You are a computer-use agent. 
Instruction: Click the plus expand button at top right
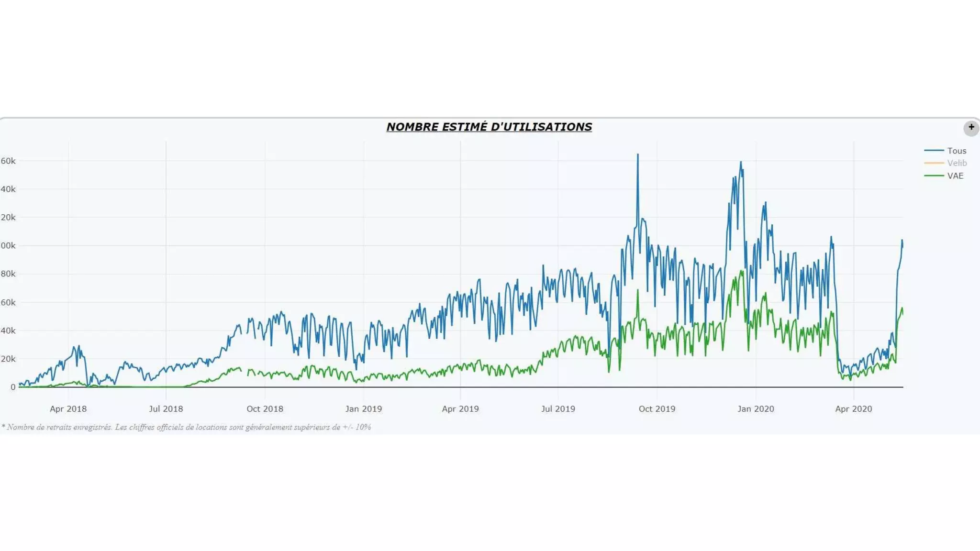click(971, 128)
